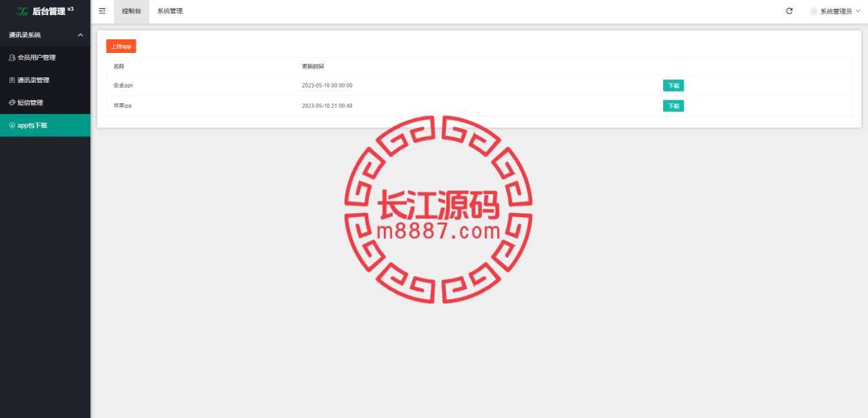The width and height of the screenshot is (868, 418).
Task: Open 通讯录管理 in sidebar
Action: [45, 80]
